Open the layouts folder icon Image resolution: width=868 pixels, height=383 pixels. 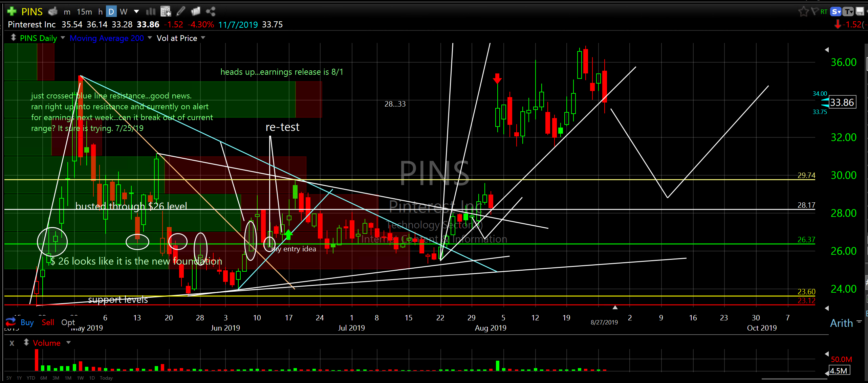[196, 12]
